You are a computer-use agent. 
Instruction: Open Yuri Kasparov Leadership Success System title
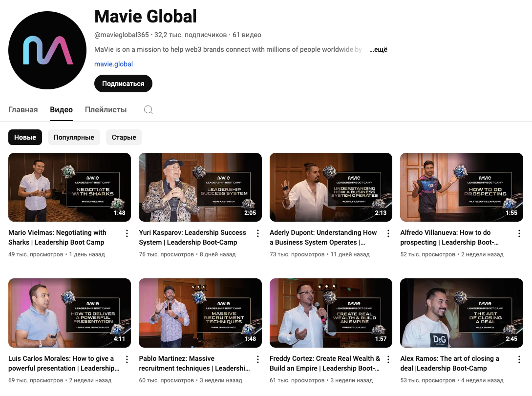(192, 237)
